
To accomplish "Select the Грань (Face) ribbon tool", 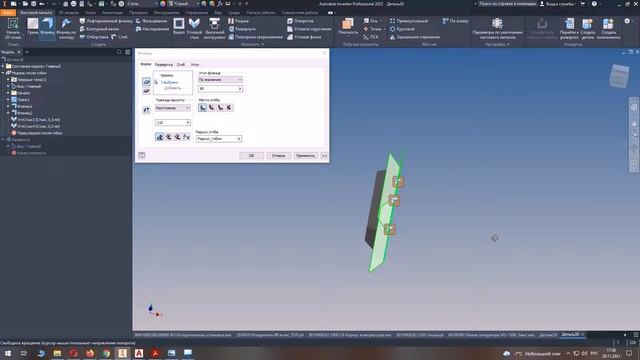I will coord(33,27).
